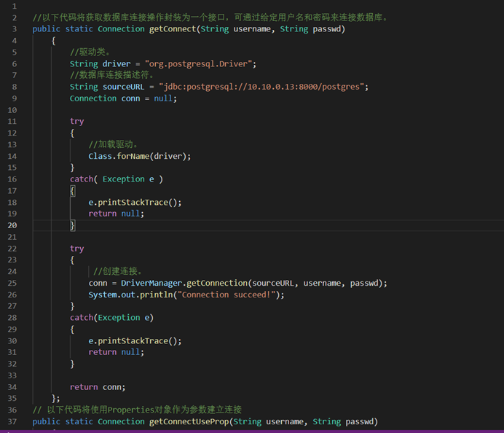
Task: Click e.printStackTrace(); on line 18
Action: click(135, 203)
